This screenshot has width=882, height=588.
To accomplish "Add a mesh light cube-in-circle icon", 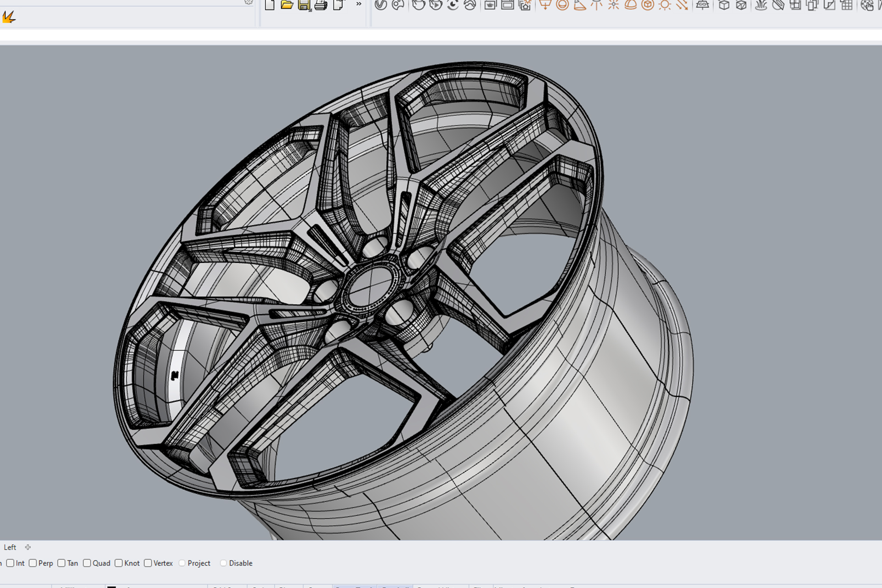I will click(x=648, y=5).
